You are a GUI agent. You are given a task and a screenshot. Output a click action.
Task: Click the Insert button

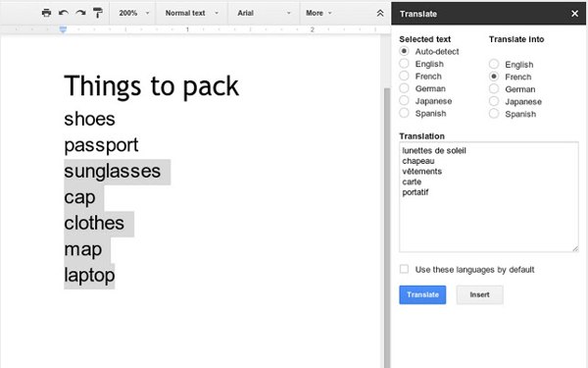pyautogui.click(x=479, y=294)
